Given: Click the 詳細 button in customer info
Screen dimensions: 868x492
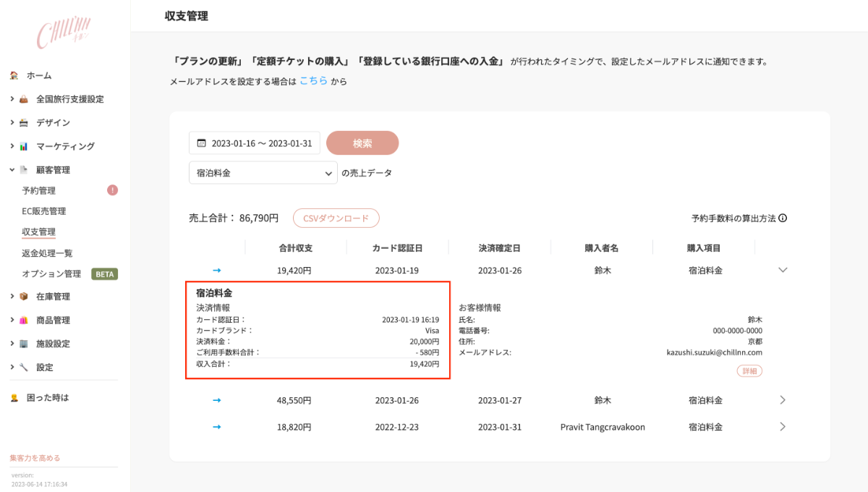Looking at the screenshot, I should (749, 371).
